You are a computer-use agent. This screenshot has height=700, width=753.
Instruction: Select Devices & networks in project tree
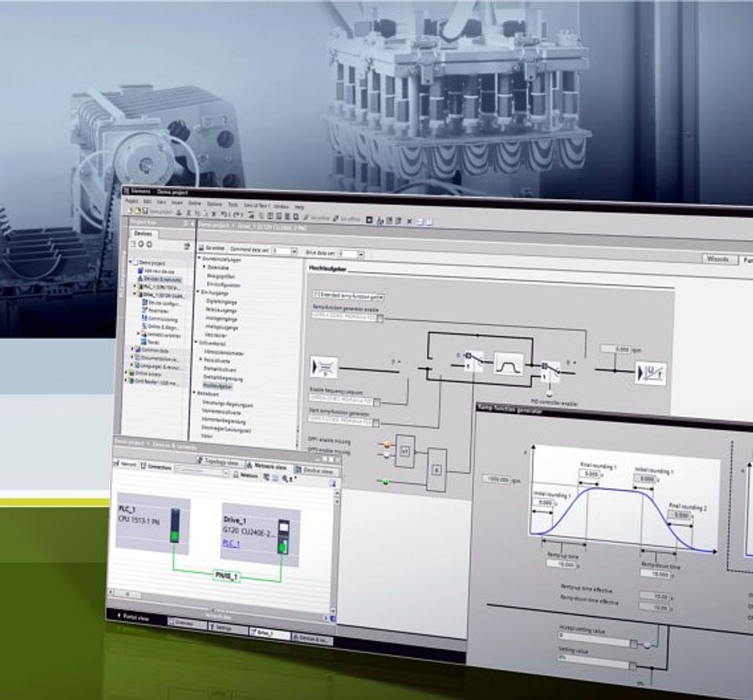pos(159,279)
